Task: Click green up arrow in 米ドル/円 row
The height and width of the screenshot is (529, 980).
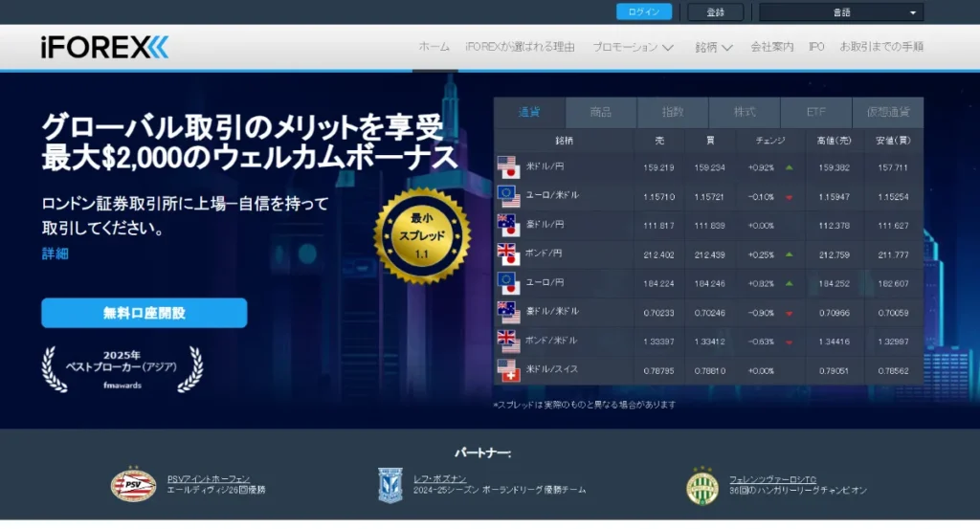Action: (x=790, y=167)
